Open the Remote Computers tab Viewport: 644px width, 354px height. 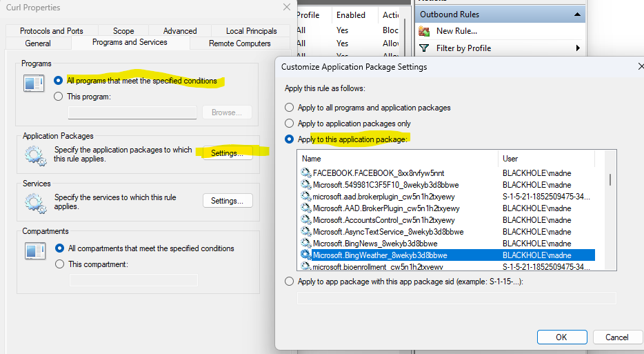(x=240, y=43)
